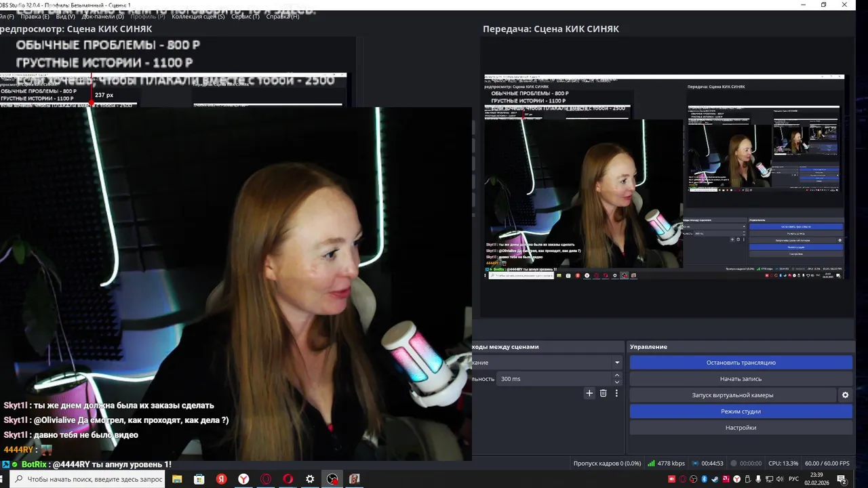Open the Правка (E) menu

tap(35, 16)
